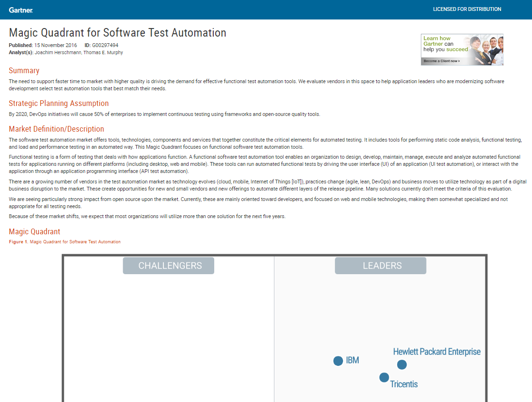This screenshot has width=532, height=402.
Task: Click the paragraph starting 'Because of these market shifts'
Action: coord(147,216)
